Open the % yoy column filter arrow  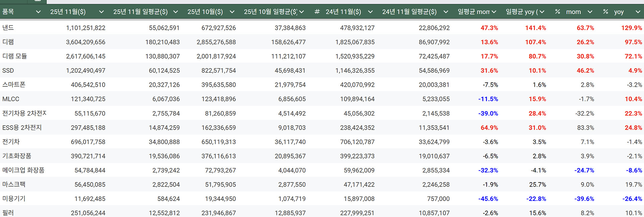coord(638,12)
